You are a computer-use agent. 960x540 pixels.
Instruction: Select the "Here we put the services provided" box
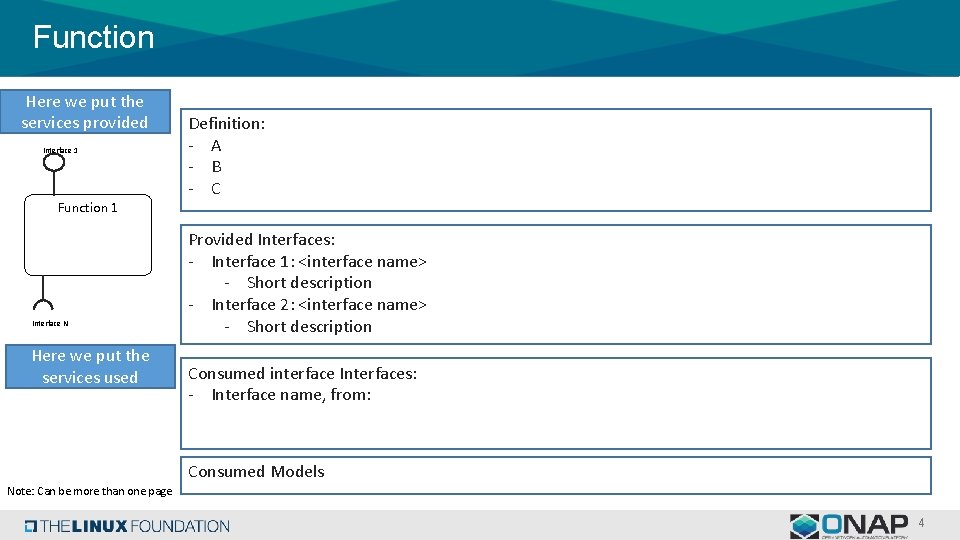click(x=85, y=111)
